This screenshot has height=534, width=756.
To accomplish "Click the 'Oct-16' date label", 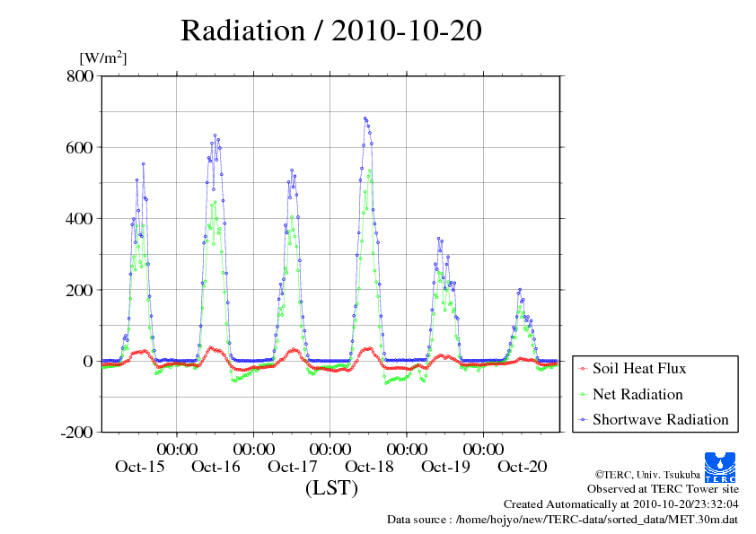I will point(216,467).
